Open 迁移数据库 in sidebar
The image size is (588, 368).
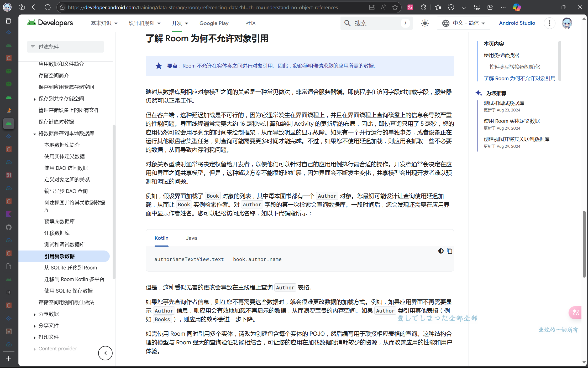[x=57, y=233]
